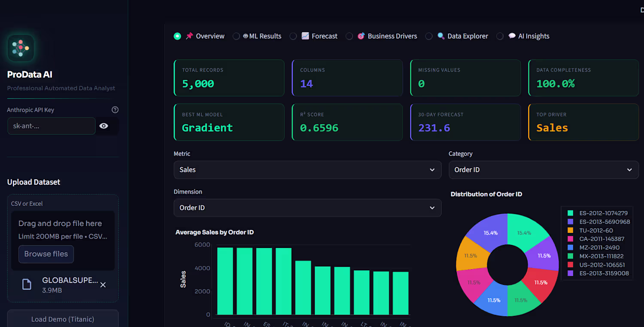This screenshot has height=327, width=644.
Task: Click the API key help question-mark icon
Action: click(115, 110)
